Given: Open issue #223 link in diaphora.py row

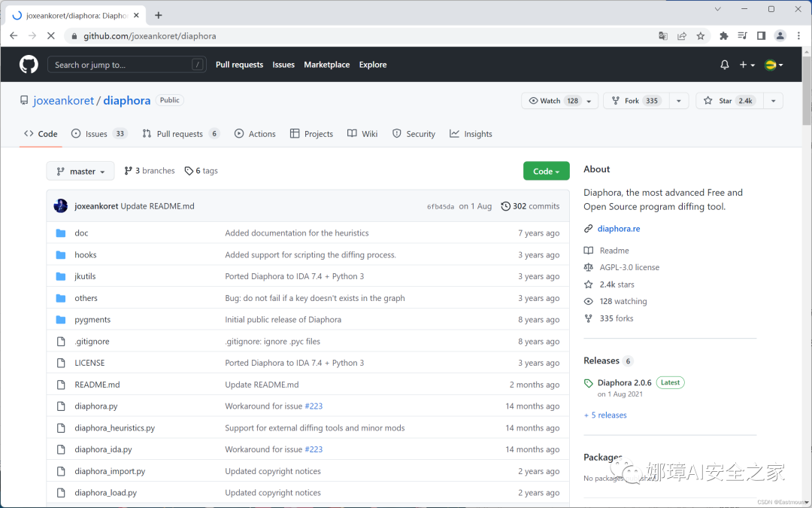Looking at the screenshot, I should pos(314,406).
